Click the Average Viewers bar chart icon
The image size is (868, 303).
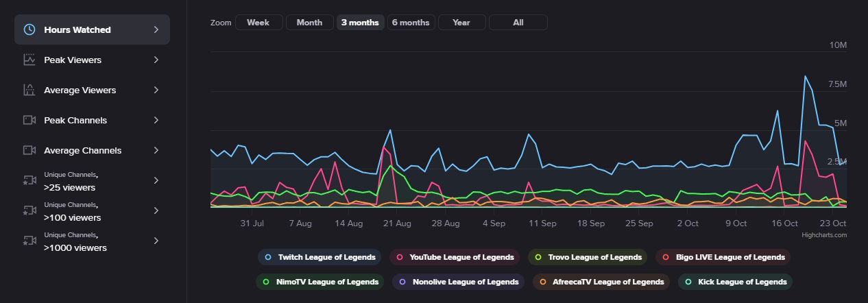click(x=29, y=90)
